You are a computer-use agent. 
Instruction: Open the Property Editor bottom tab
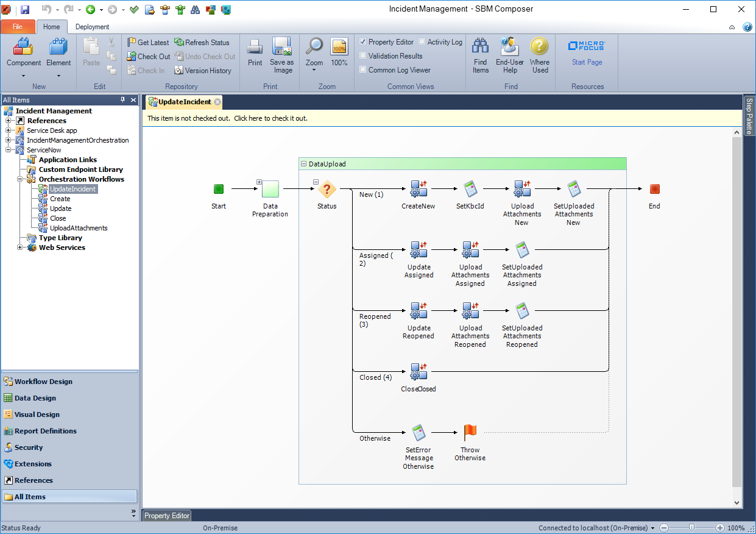(167, 516)
